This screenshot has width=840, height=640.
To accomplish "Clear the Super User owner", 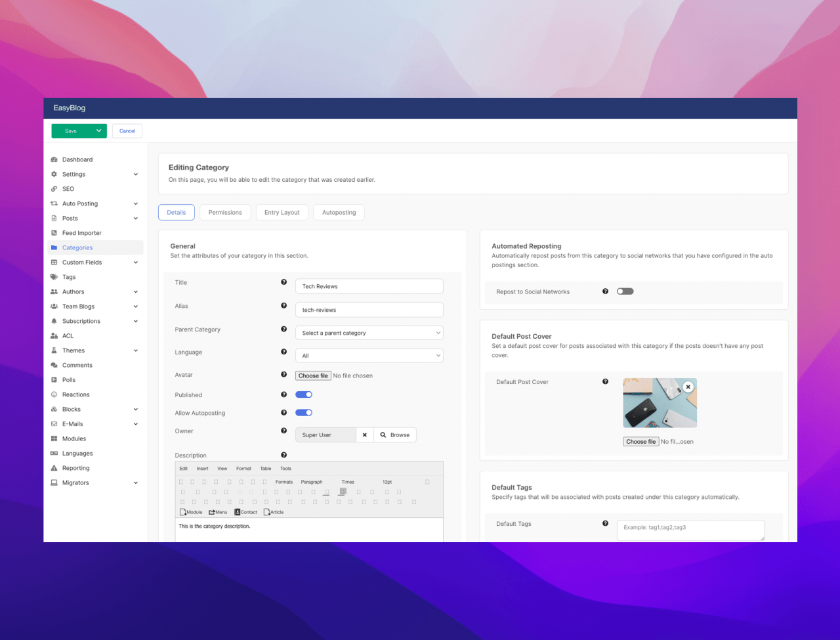I will point(364,435).
